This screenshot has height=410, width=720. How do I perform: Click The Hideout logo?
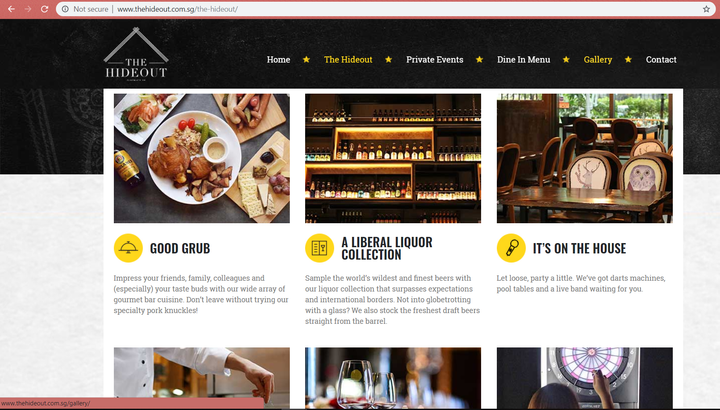tap(136, 55)
